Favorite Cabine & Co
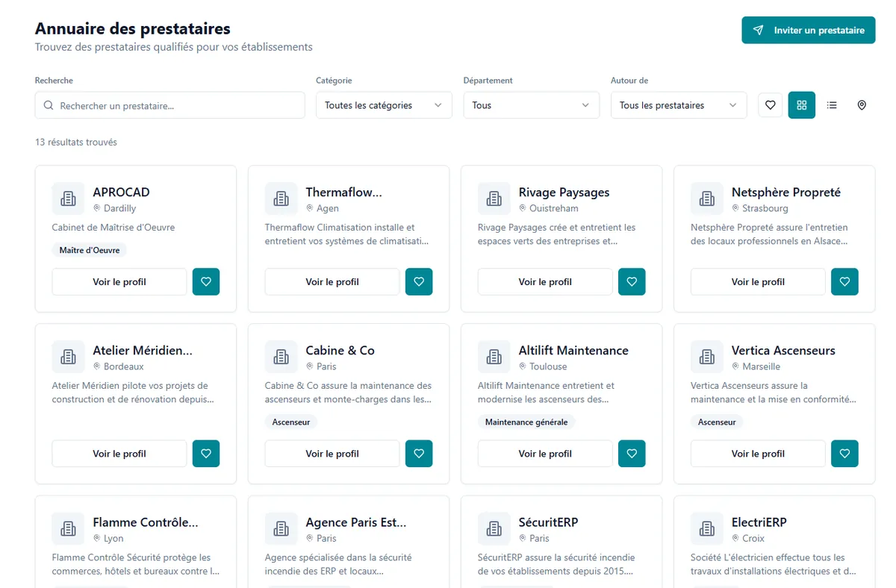Image resolution: width=896 pixels, height=588 pixels. coord(419,454)
